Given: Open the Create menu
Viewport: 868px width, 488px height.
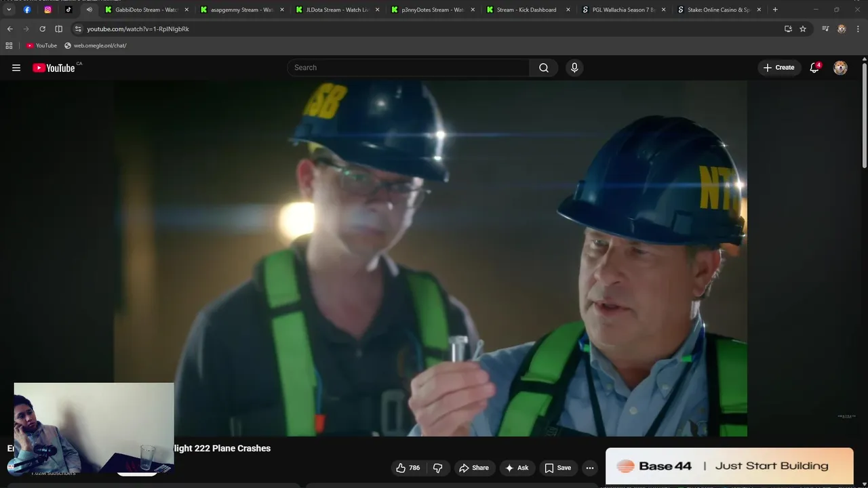Looking at the screenshot, I should point(778,68).
